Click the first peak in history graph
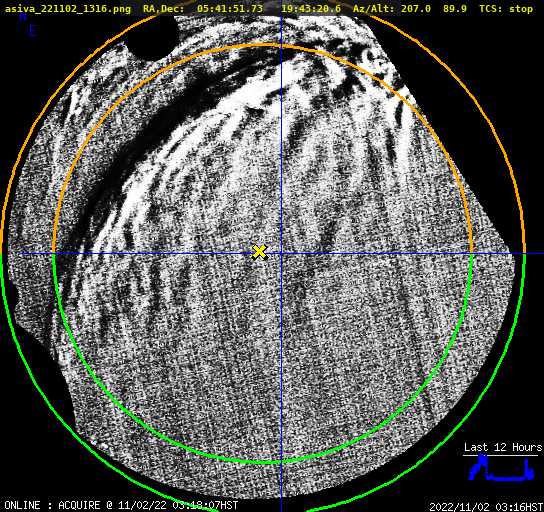Image resolution: width=544 pixels, height=512 pixels. [481, 459]
